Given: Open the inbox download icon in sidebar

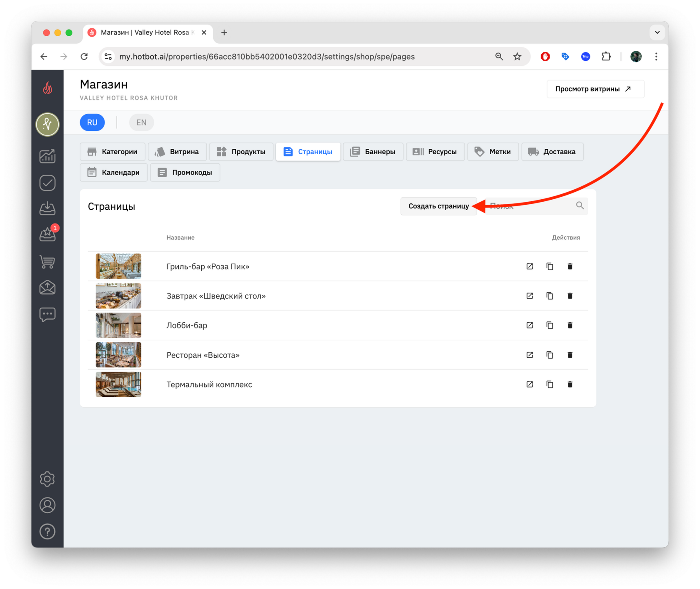Looking at the screenshot, I should pyautogui.click(x=47, y=208).
